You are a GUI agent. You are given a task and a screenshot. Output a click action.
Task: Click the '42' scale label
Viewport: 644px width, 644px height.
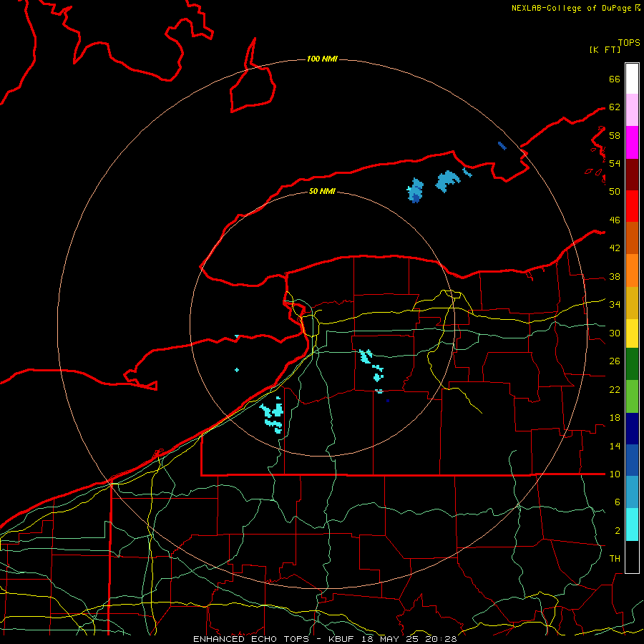pyautogui.click(x=615, y=248)
